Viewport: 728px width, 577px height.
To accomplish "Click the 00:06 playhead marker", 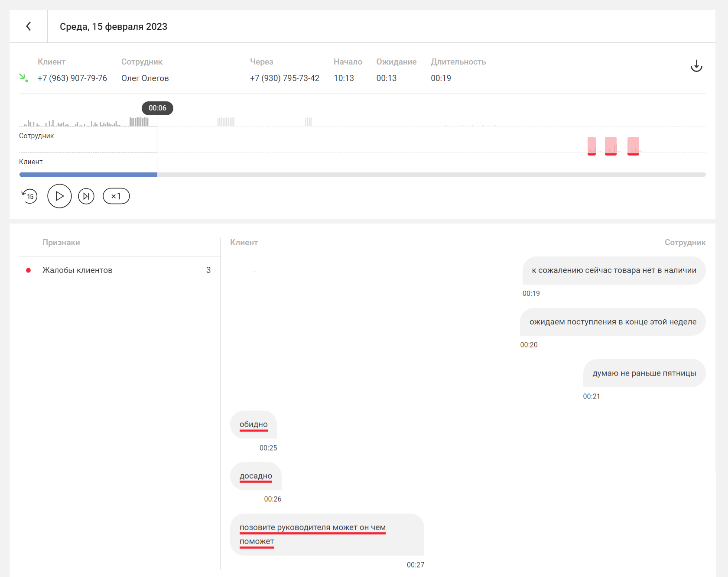I will click(157, 108).
